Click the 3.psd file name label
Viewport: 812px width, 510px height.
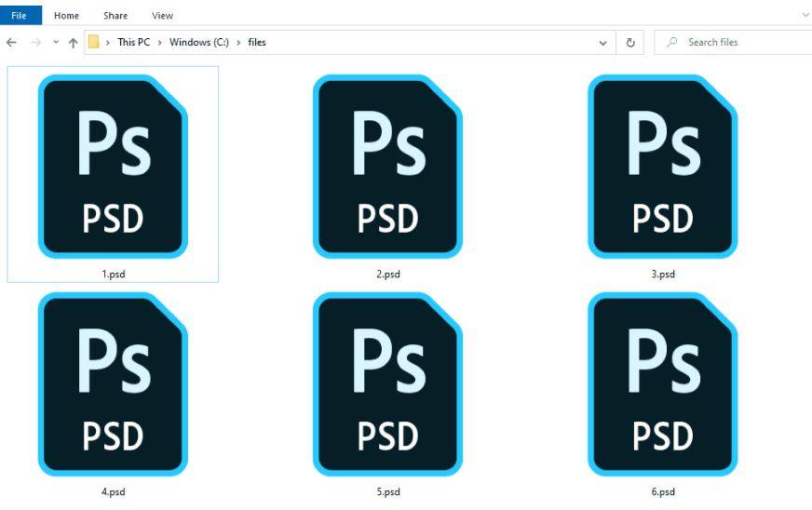coord(663,274)
